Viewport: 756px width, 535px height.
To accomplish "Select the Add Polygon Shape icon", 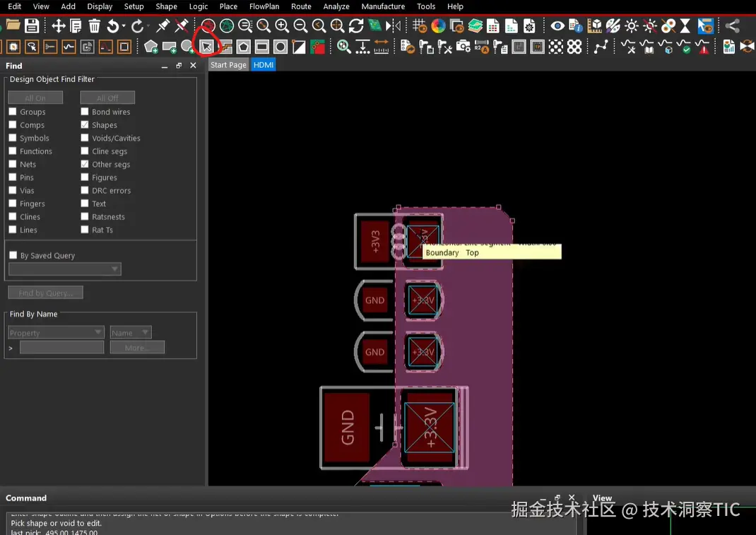I will coord(150,47).
